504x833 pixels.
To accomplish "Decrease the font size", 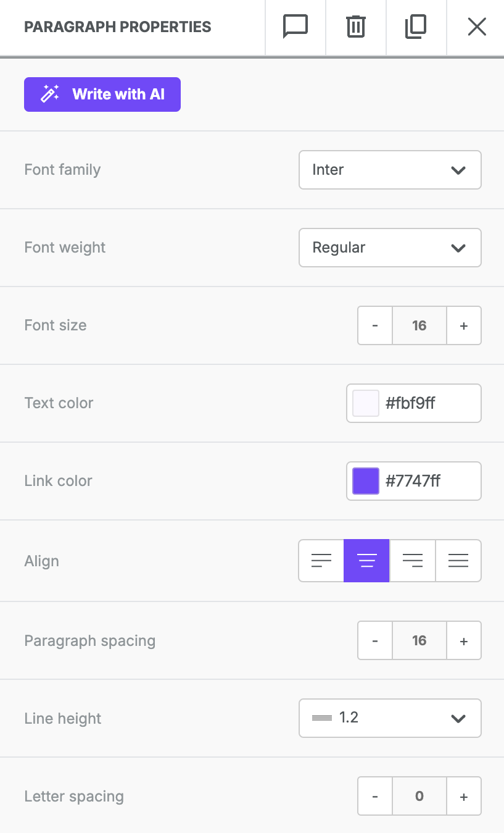I will (x=375, y=325).
